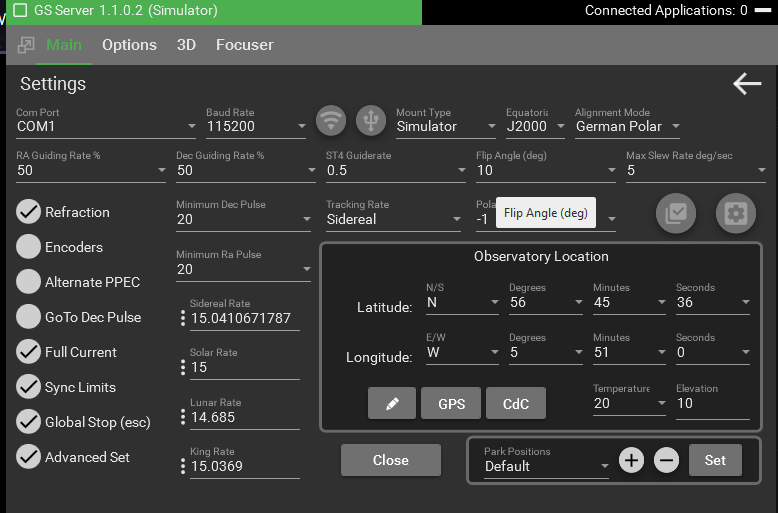Click the Sidereal Rate value field
Image resolution: width=778 pixels, height=513 pixels.
(245, 319)
